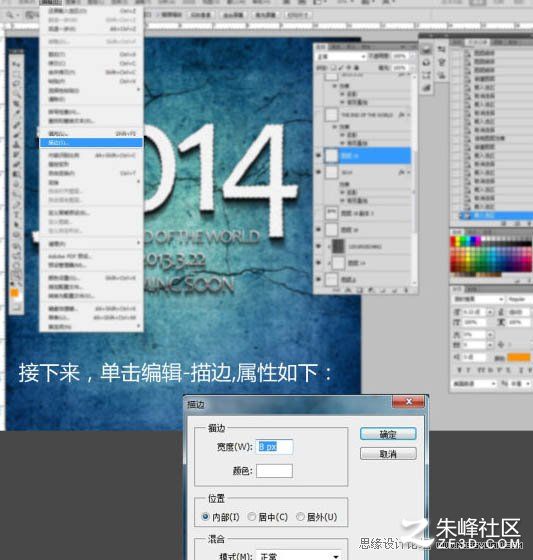Viewport: 533px width, 560px height.
Task: Select the 内部(I) radio option
Action: (x=220, y=517)
